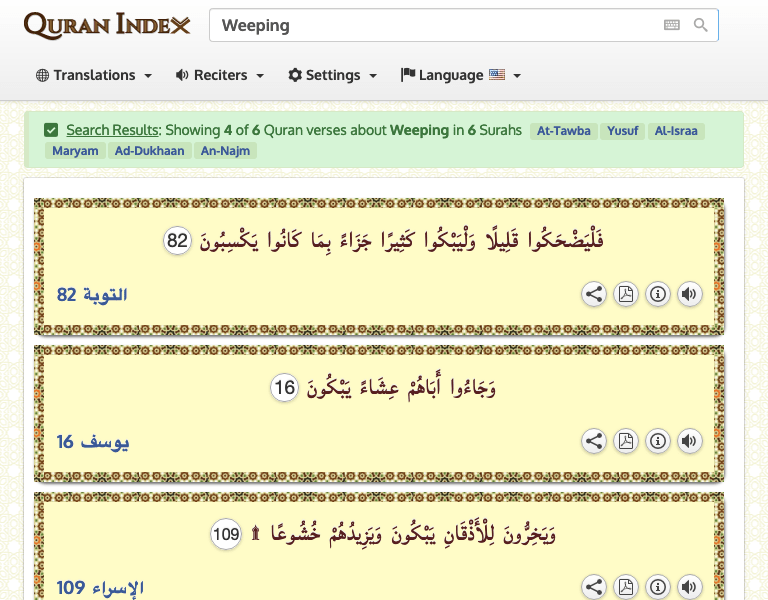The height and width of the screenshot is (600, 768).
Task: Click into the Weeping search field
Action: (430, 26)
